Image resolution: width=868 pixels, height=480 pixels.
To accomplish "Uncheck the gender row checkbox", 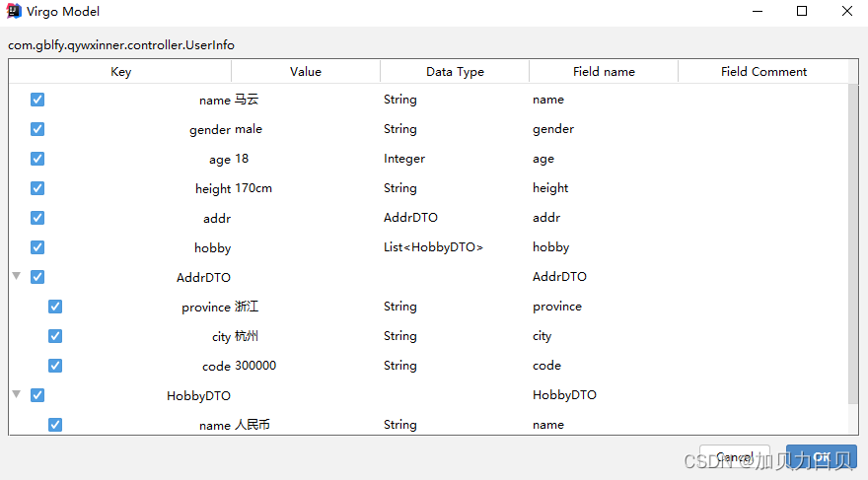I will (x=37, y=129).
